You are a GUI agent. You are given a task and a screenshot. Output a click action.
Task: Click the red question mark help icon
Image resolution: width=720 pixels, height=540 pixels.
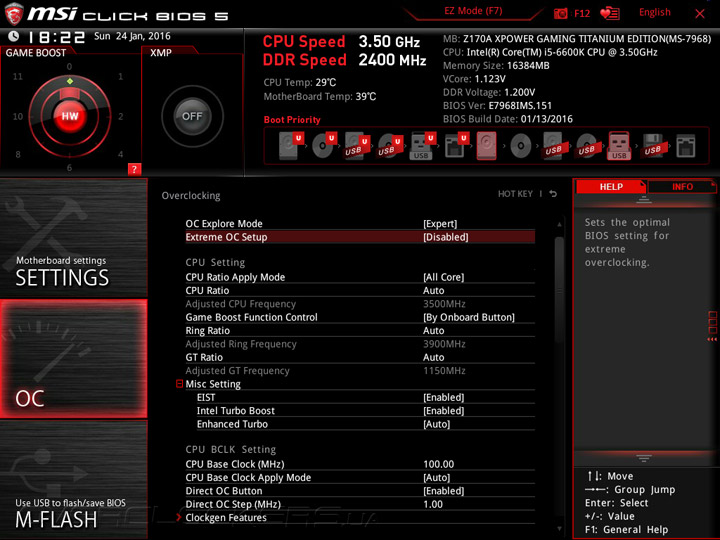134,169
